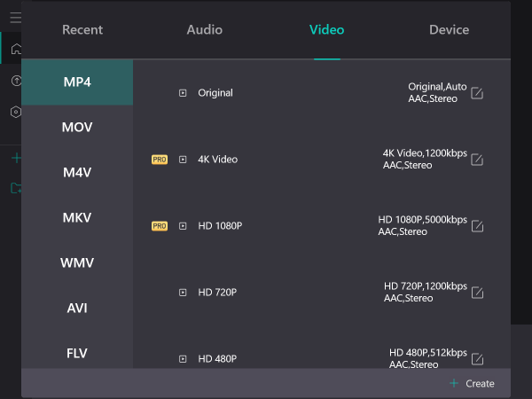Select MP4 format

[x=77, y=82]
